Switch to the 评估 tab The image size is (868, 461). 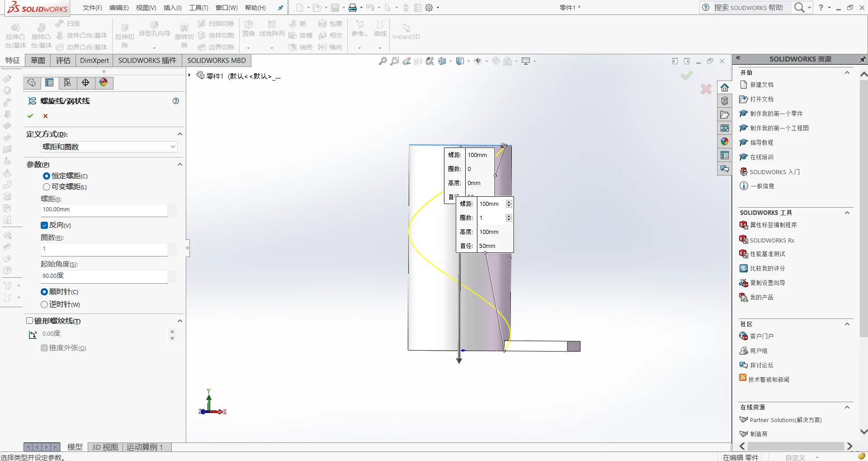(63, 61)
